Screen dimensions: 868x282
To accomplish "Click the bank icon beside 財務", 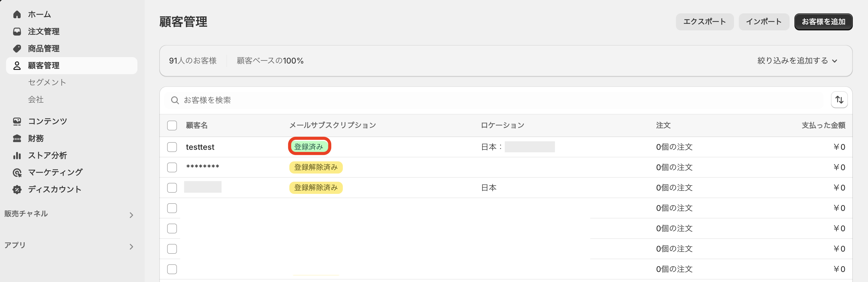I will coord(17,139).
